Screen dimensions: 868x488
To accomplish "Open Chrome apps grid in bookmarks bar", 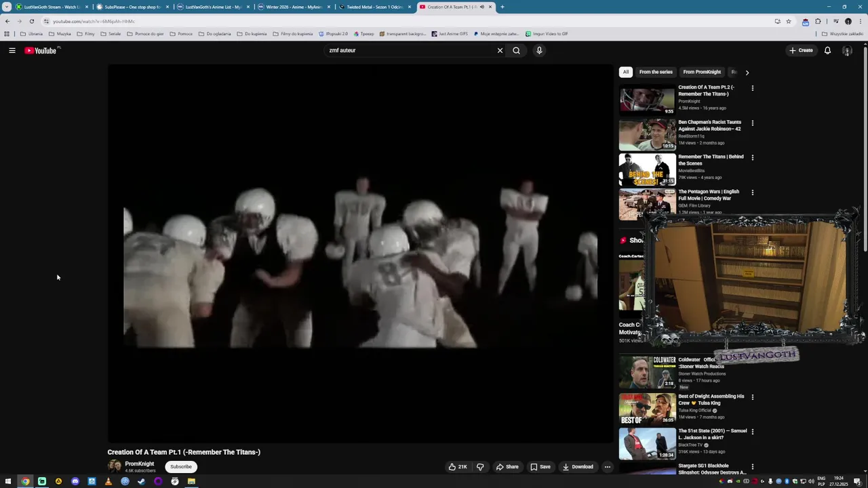I will tap(7, 33).
